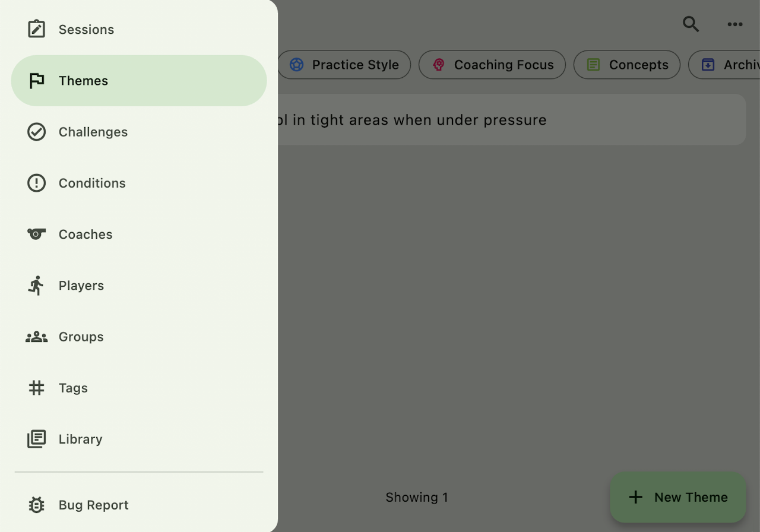
Task: Select the Archive filter chip
Action: [x=727, y=65]
